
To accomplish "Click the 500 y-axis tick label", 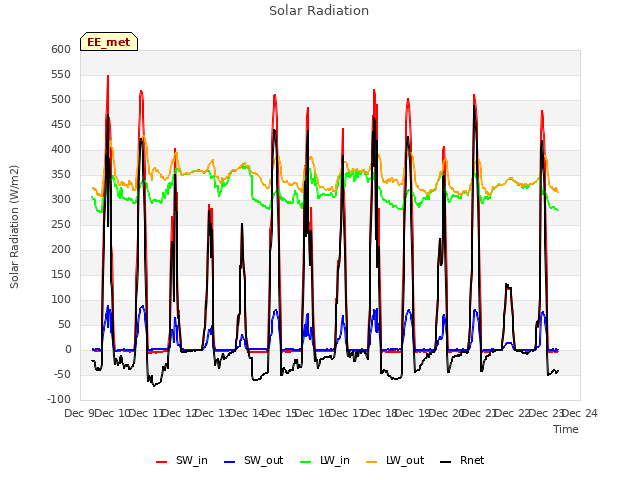I will [x=61, y=100].
